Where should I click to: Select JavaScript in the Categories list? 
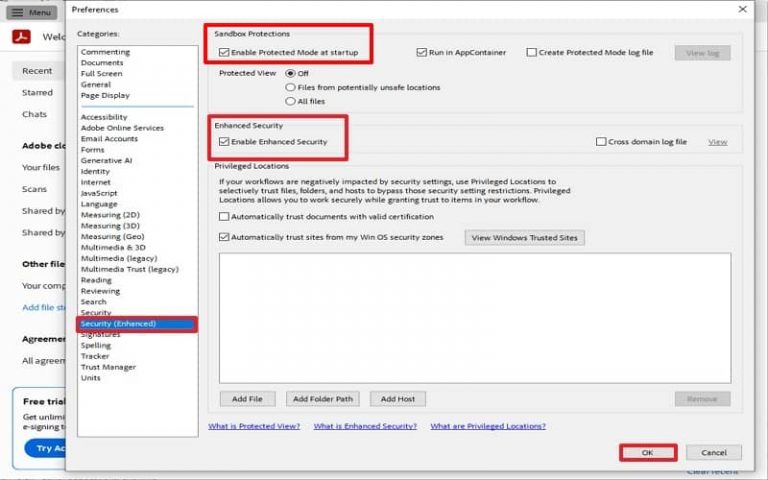click(x=100, y=194)
